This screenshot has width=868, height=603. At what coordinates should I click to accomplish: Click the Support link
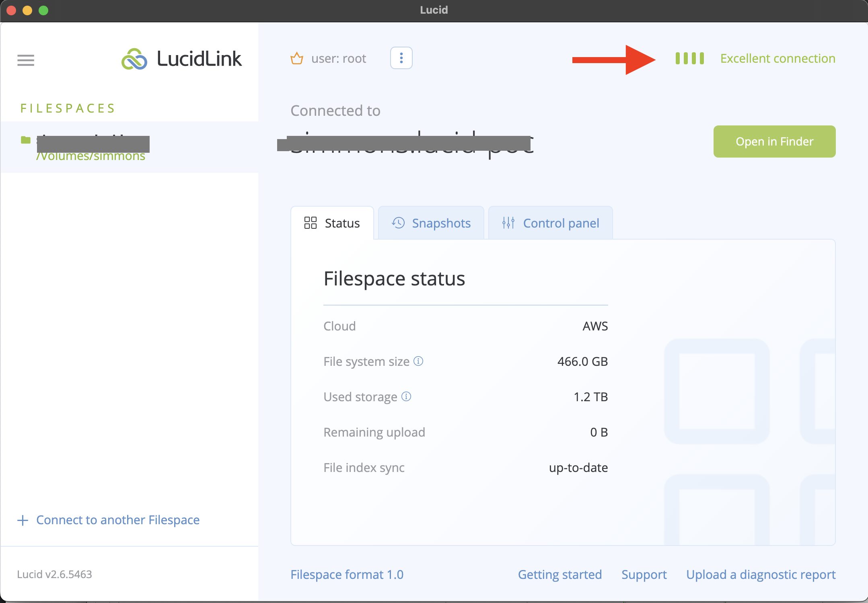[x=644, y=574]
